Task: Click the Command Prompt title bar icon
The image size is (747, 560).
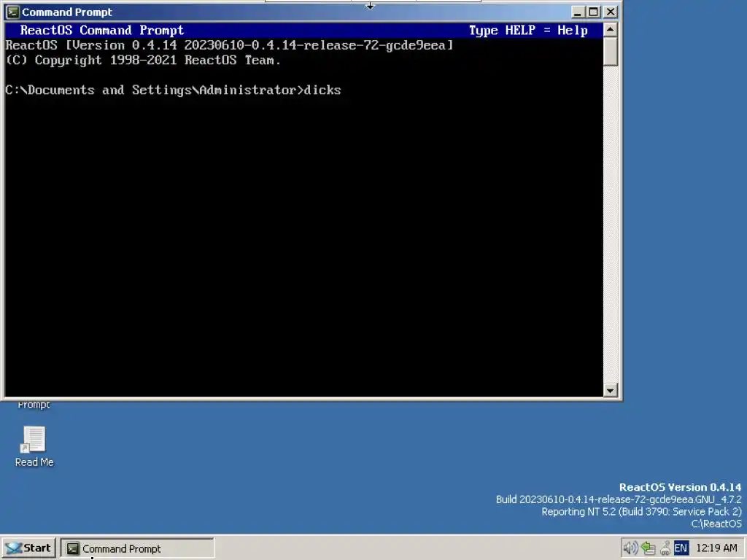Action: tap(13, 12)
